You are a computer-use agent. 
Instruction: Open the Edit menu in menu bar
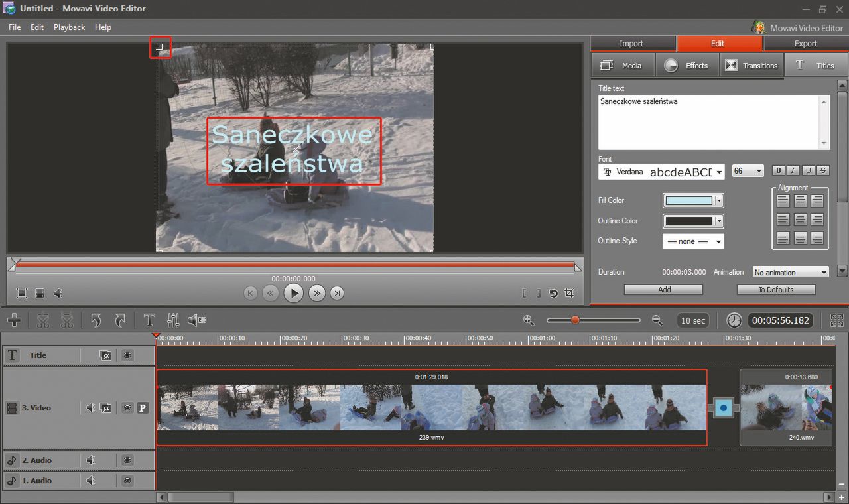point(37,27)
